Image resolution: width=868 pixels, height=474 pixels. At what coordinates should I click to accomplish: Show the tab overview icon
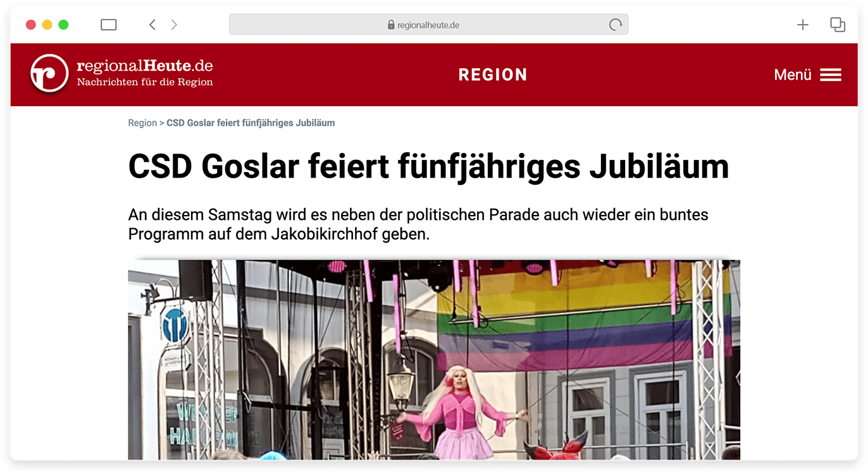pyautogui.click(x=837, y=25)
